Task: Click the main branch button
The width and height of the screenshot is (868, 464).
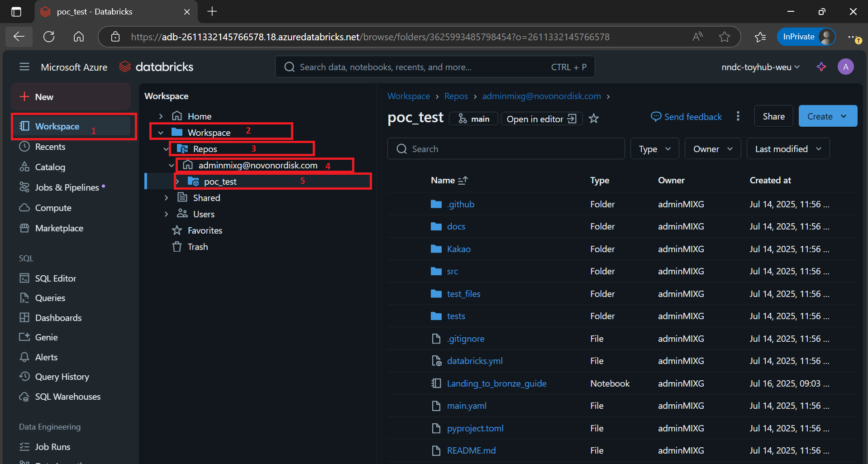Action: pos(473,119)
